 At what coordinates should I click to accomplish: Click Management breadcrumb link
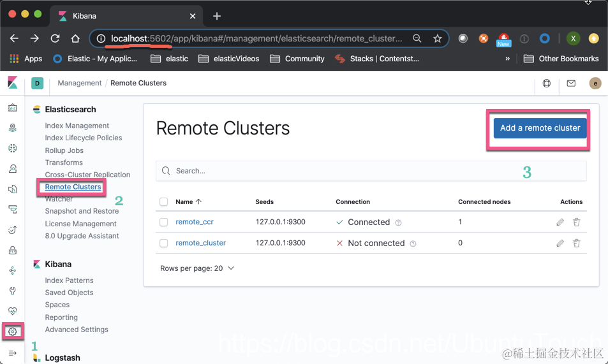[x=80, y=83]
